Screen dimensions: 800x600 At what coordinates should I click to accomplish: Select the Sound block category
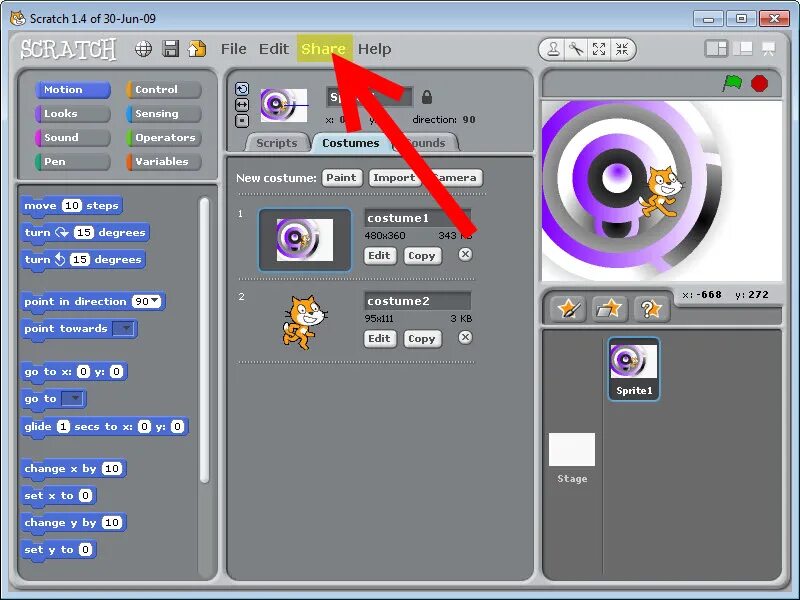73,137
